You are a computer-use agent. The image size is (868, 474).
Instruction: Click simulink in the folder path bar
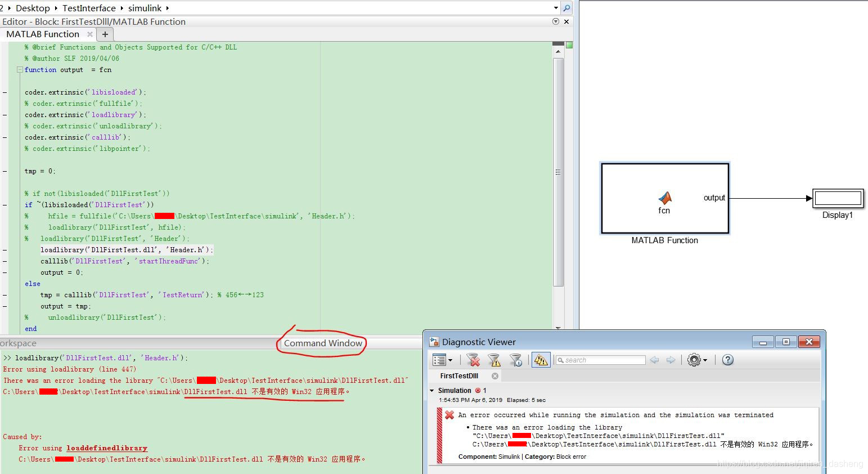pos(145,8)
